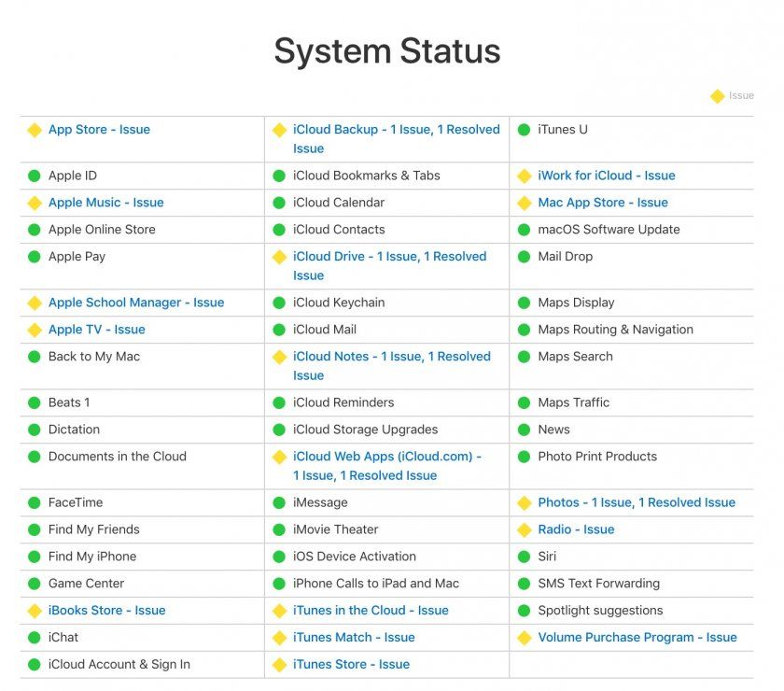Viewport: 784px width, 691px height.
Task: Open the Photos resolved issue link
Action: tap(636, 502)
